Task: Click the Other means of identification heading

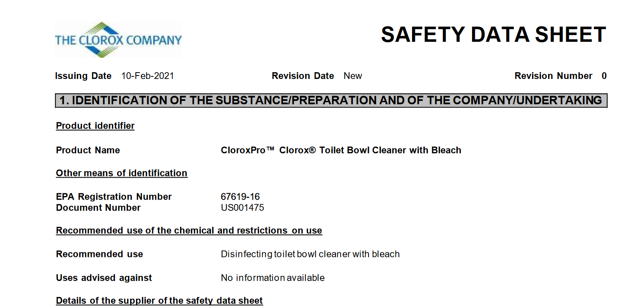Action: point(122,173)
